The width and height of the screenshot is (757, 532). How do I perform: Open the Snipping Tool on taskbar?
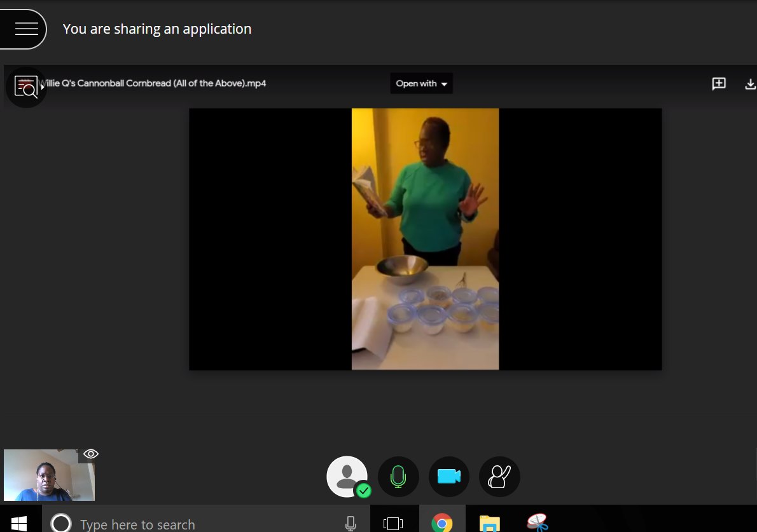pyautogui.click(x=537, y=523)
